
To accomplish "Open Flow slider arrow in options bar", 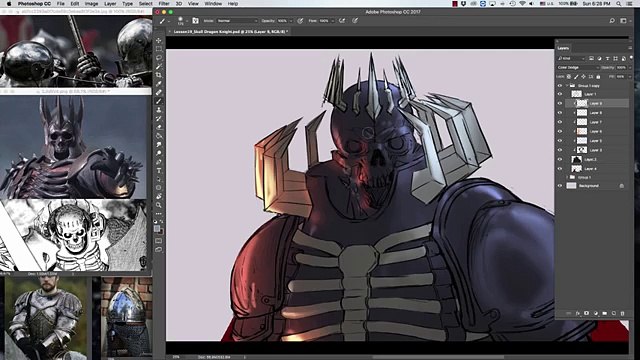I will pos(333,20).
